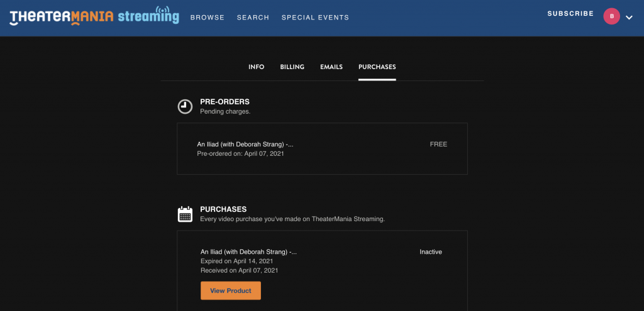Click the An Iliad title above Expired date
Screen dimensions: 644x311
pyautogui.click(x=248, y=252)
